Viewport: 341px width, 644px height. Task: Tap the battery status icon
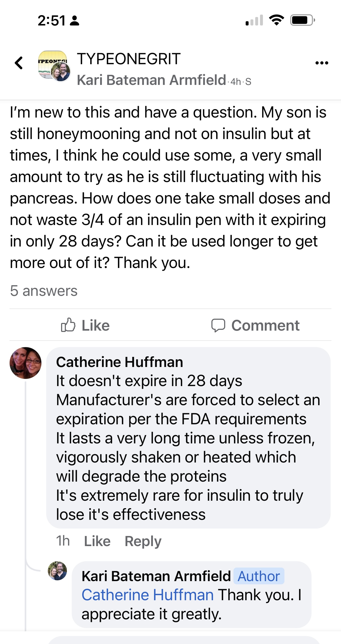302,20
